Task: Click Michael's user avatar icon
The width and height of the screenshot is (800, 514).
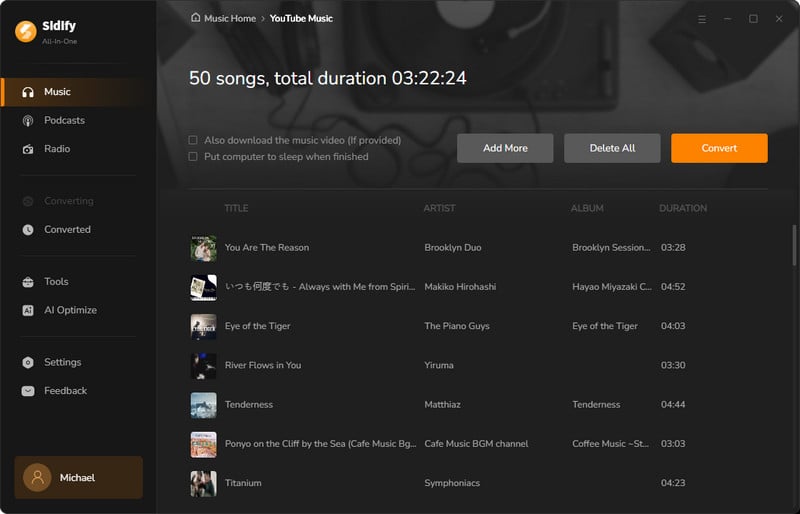Action: click(37, 477)
